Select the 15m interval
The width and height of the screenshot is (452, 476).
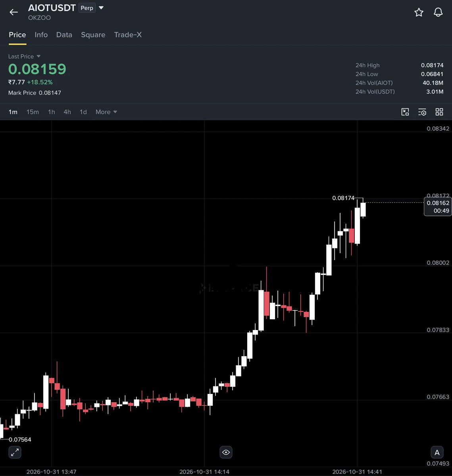click(33, 112)
